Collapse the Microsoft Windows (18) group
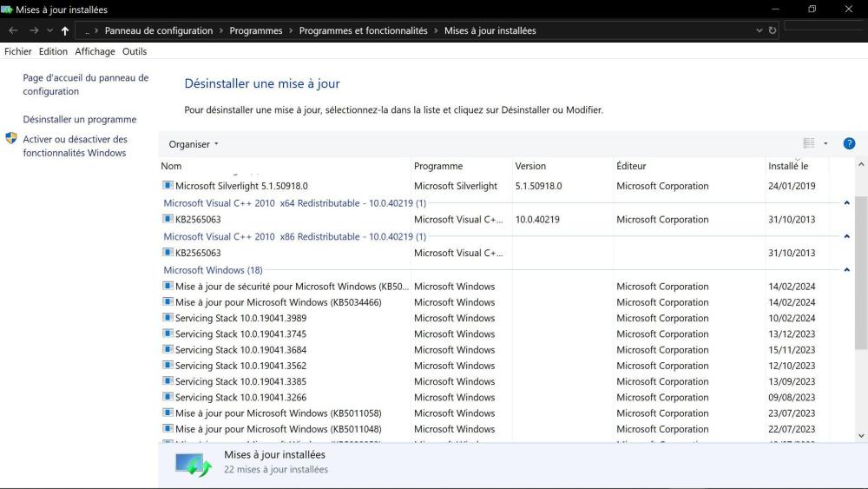This screenshot has height=489, width=868. (x=846, y=270)
